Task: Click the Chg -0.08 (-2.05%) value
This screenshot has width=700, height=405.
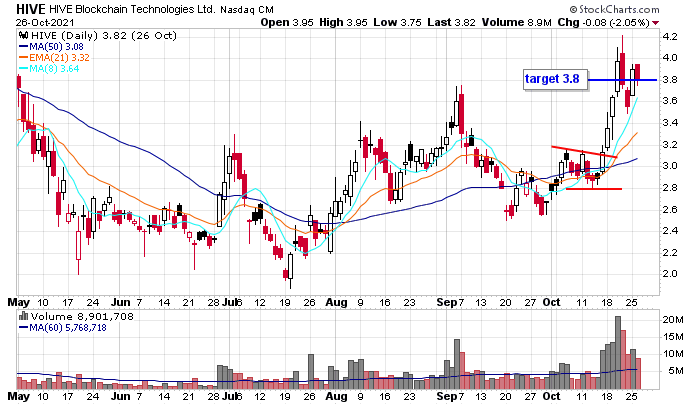Action: tap(604, 22)
